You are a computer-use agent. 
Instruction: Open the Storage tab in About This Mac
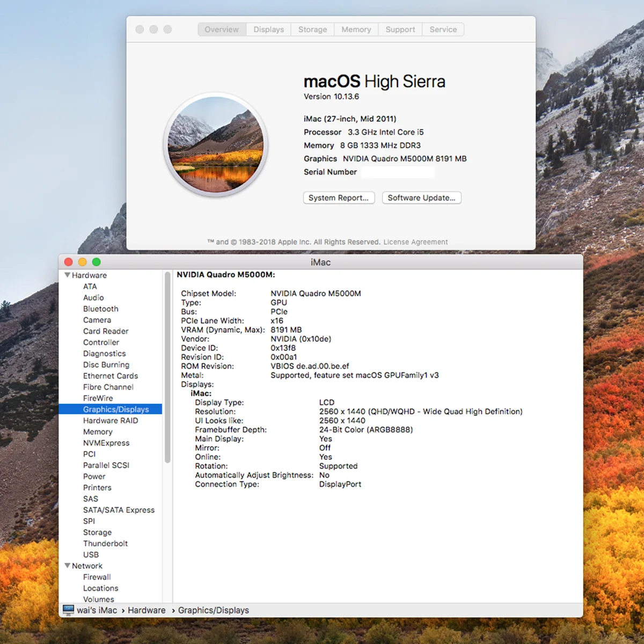313,30
